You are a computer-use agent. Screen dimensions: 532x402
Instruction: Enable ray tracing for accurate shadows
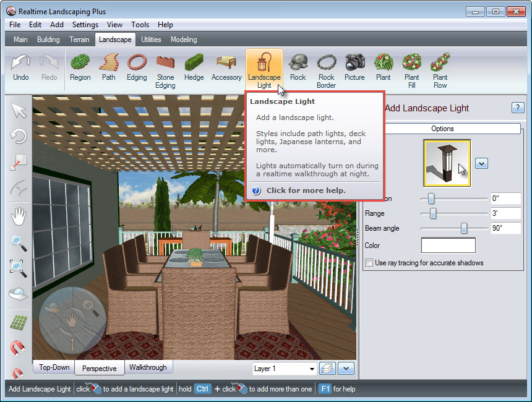[x=369, y=263]
